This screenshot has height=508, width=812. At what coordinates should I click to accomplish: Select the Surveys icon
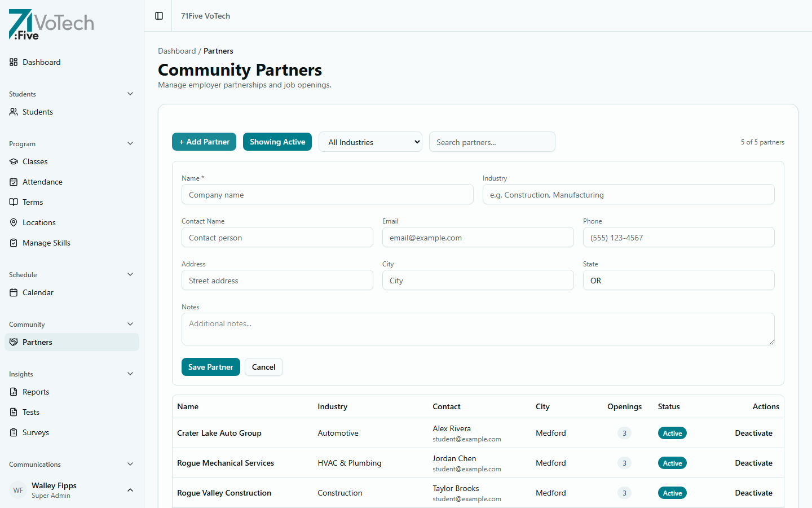[x=13, y=432]
